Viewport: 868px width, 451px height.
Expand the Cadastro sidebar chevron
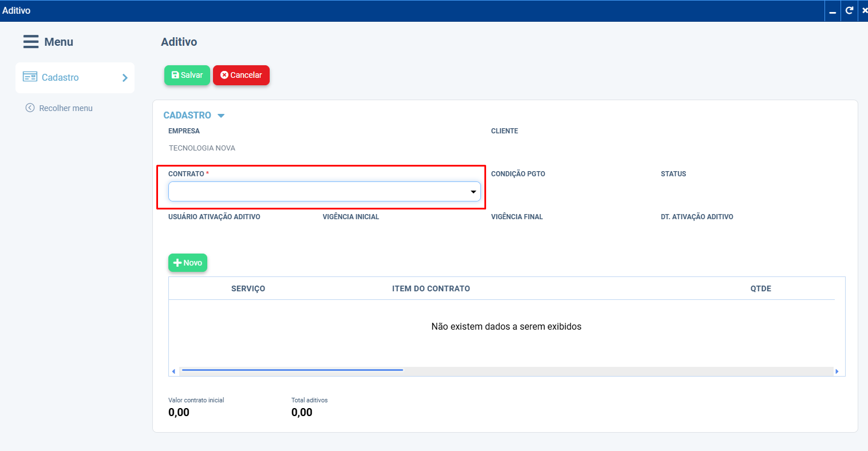point(125,78)
